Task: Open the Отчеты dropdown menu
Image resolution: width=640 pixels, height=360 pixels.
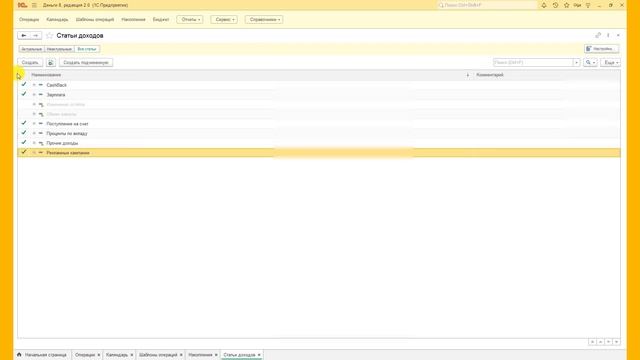Action: tap(190, 20)
